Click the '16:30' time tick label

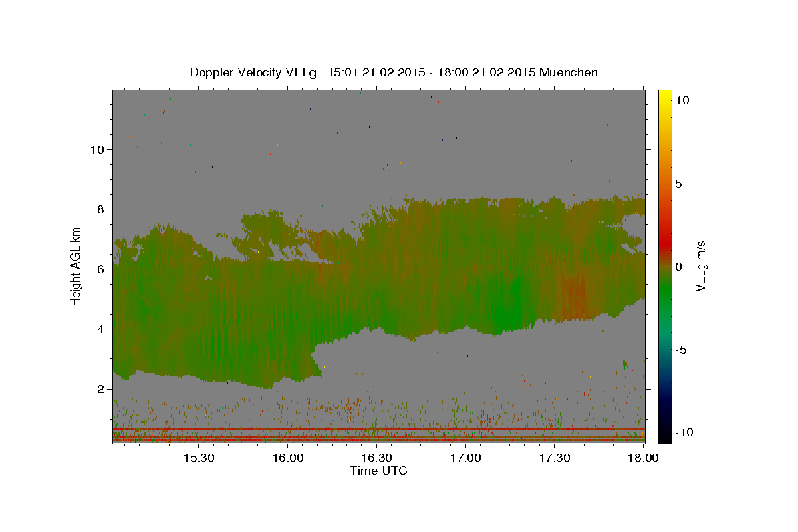376,458
